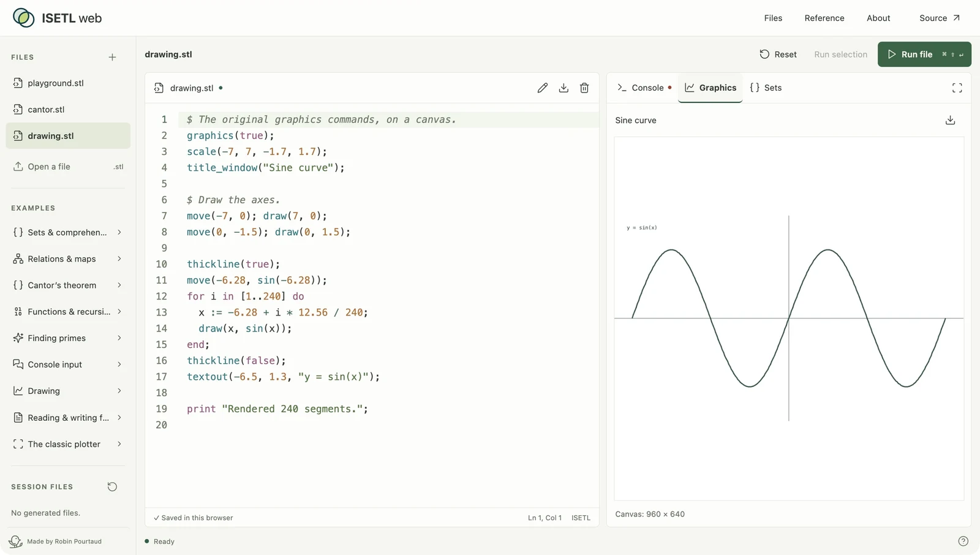Screen dimensions: 980x555
Task: Click the sine curve graphics canvas
Action: [789, 318]
